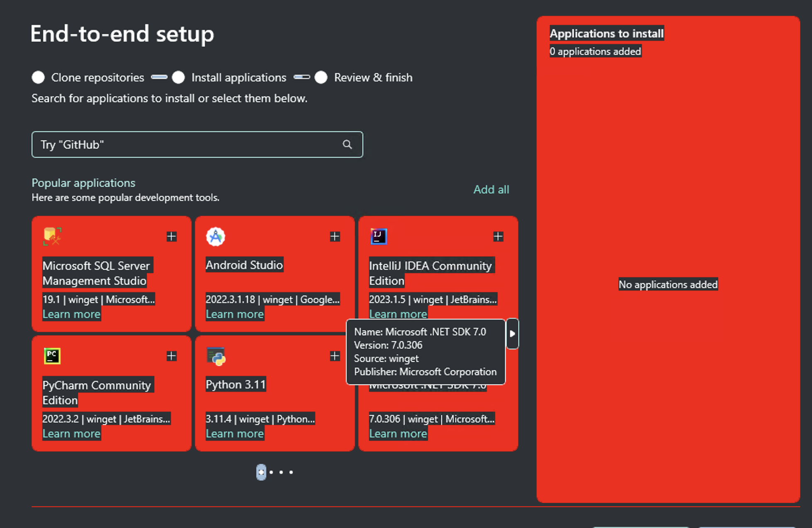Click the last pagination dot
812x528 pixels.
(x=291, y=472)
